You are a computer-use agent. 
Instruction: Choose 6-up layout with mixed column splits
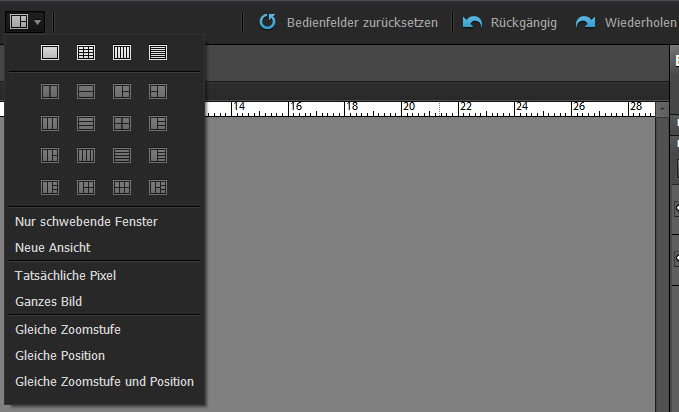[x=158, y=188]
